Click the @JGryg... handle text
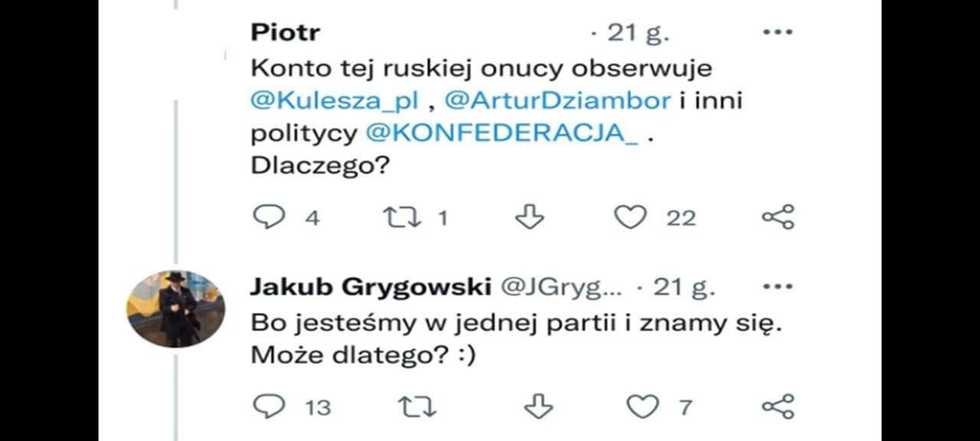 (x=561, y=289)
